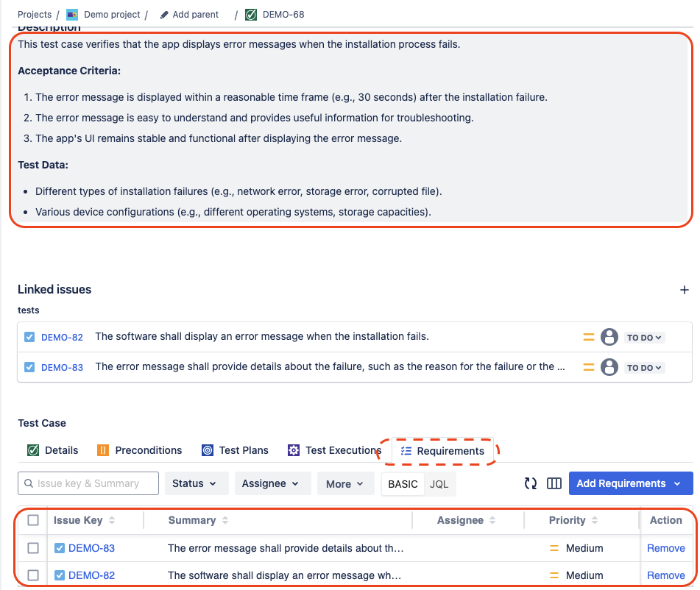
Task: Click assignee avatar for DEMO-83 linked issue
Action: [609, 367]
